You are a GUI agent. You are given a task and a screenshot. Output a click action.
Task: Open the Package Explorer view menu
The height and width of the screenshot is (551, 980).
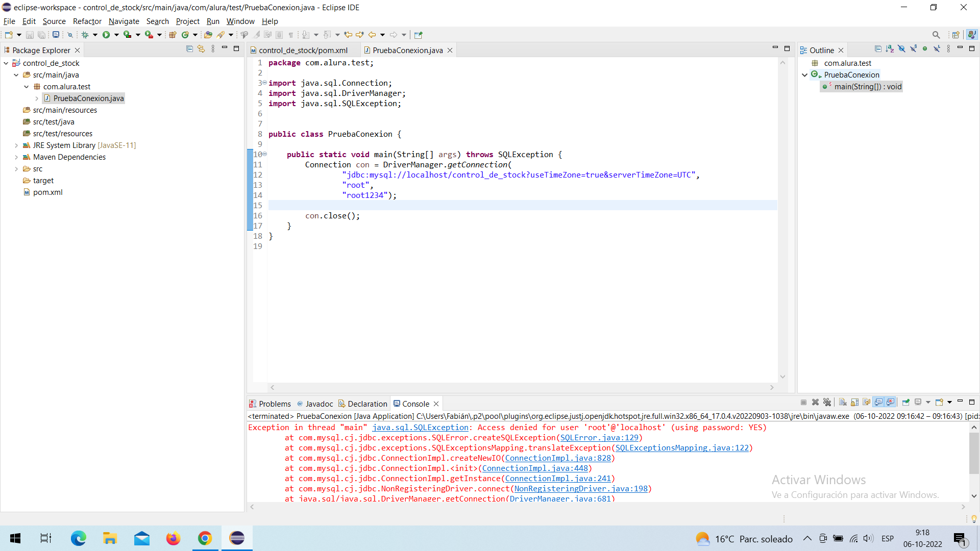point(213,49)
